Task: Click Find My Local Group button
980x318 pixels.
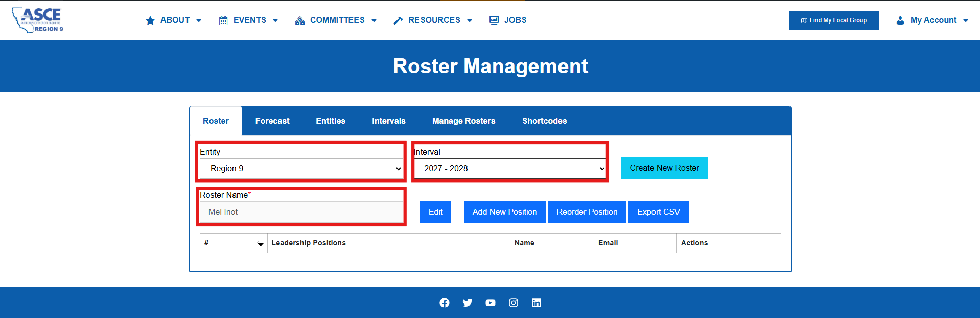Action: (x=834, y=20)
